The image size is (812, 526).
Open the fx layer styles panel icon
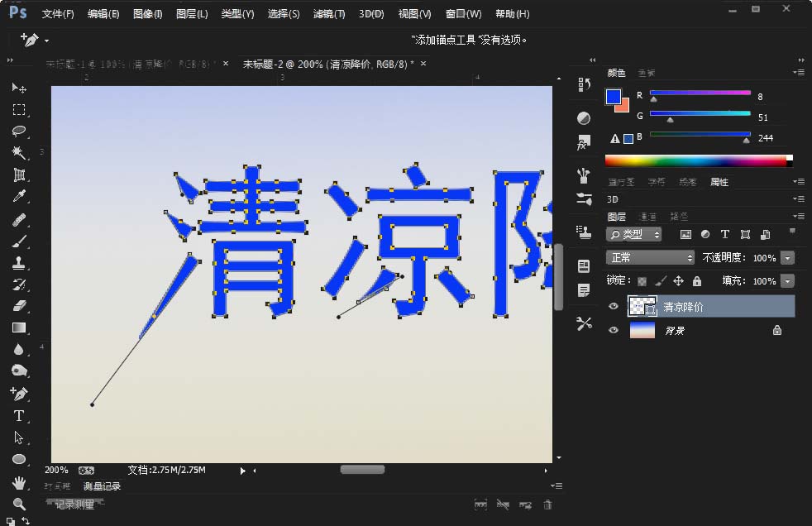[x=584, y=141]
